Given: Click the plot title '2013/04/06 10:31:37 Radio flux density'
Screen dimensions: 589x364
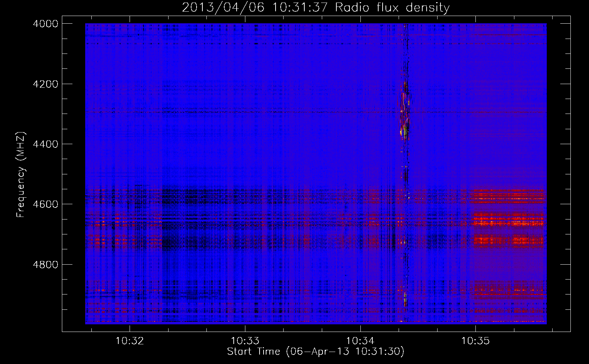Looking at the screenshot, I should click(316, 7).
